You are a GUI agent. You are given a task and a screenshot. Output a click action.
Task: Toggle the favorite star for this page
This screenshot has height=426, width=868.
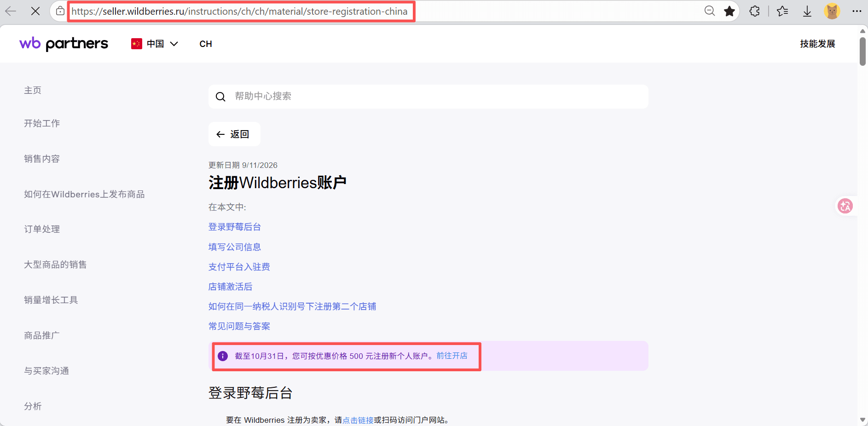pos(729,11)
